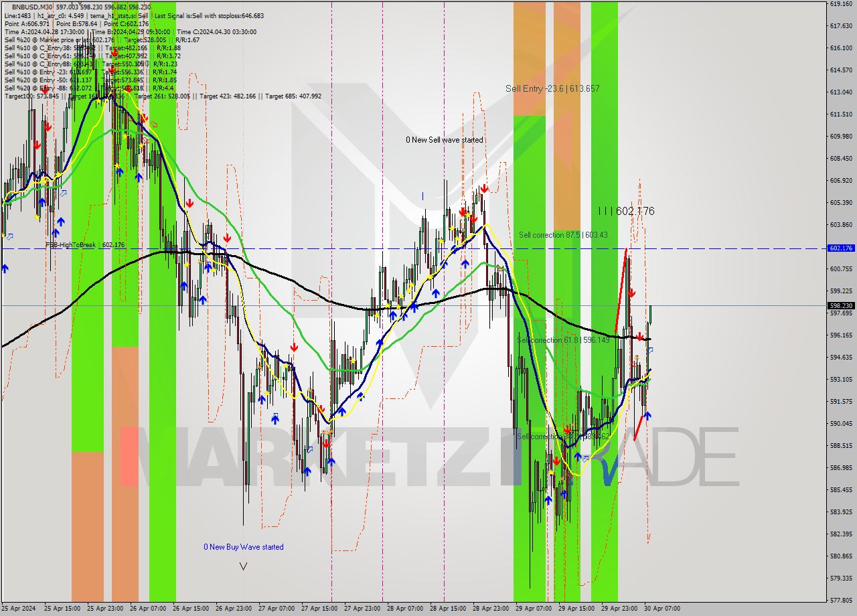Viewport: 857px width, 616px height.
Task: Click the 579.335 price axis label
Action: point(841,578)
